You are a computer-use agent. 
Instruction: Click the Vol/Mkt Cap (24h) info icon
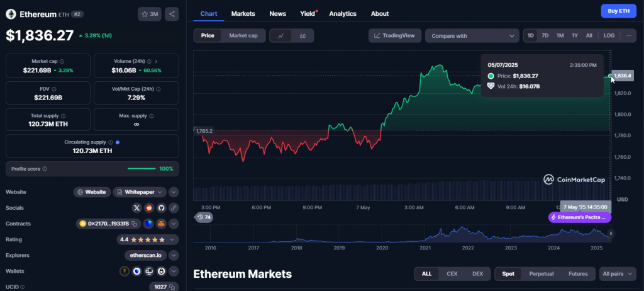pos(158,89)
